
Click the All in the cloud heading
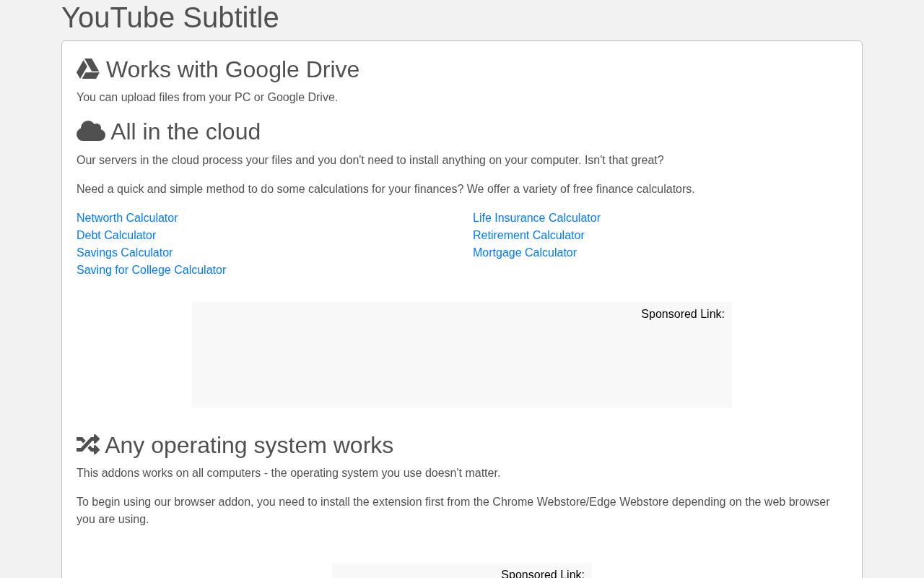pos(186,131)
